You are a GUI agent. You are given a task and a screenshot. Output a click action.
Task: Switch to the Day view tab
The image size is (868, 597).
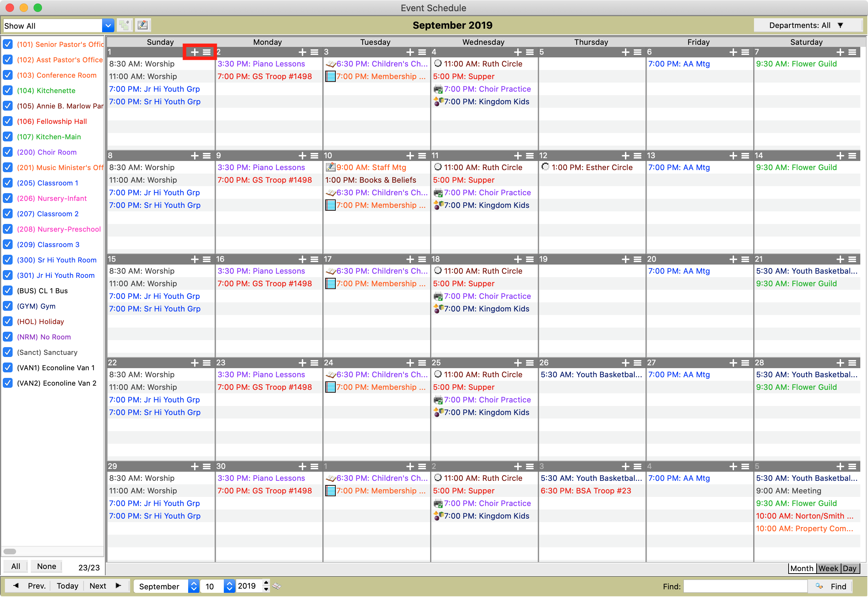click(x=849, y=569)
